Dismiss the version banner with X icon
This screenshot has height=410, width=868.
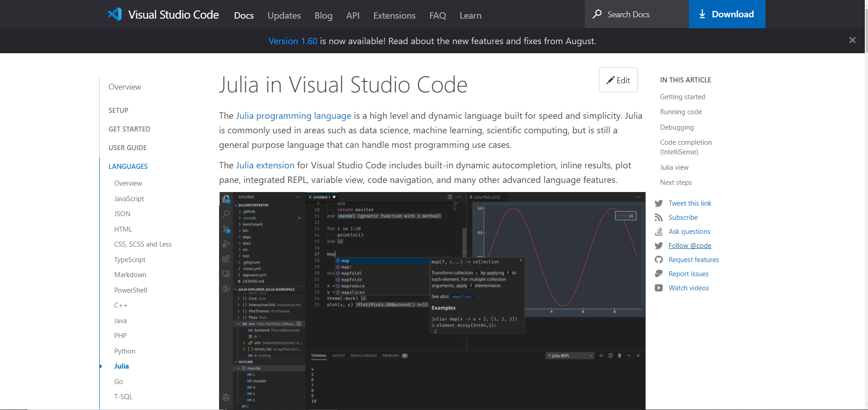853,40
